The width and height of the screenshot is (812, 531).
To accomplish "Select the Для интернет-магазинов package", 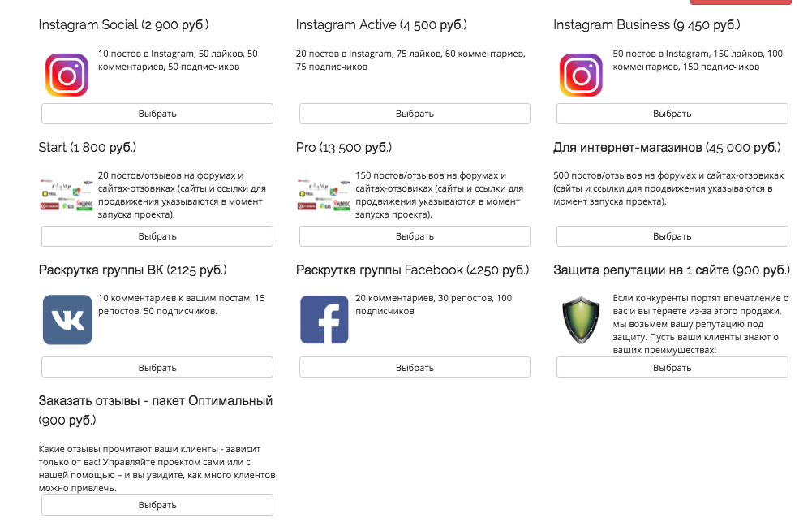I will point(672,236).
